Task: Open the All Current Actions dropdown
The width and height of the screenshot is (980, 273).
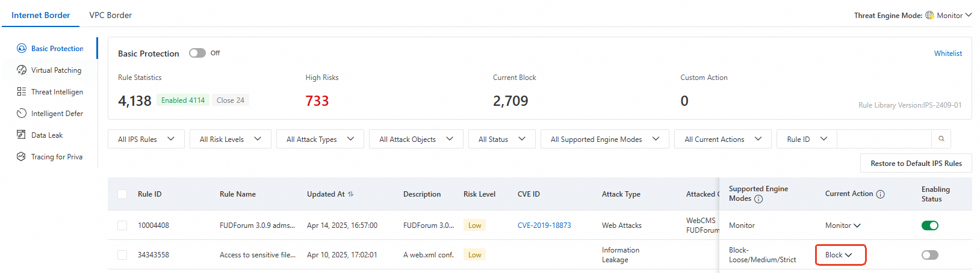Action: click(723, 139)
